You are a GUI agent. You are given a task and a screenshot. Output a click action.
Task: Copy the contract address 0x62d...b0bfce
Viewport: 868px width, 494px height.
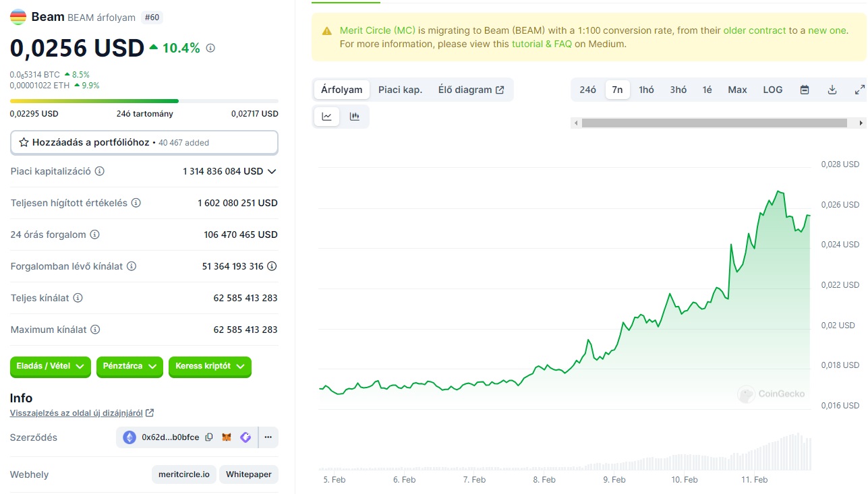pos(209,437)
